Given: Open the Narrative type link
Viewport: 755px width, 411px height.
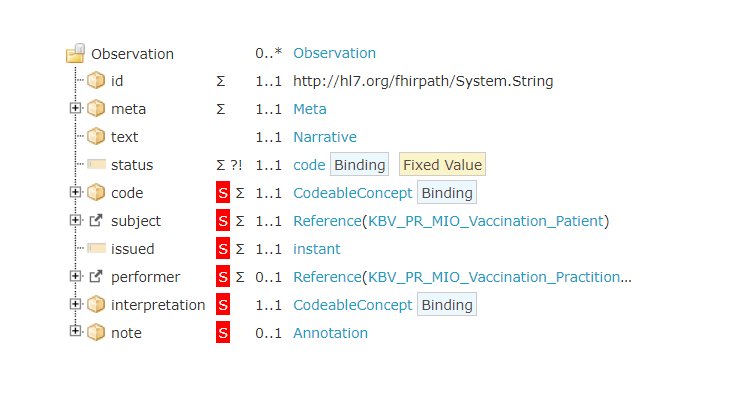Looking at the screenshot, I should (x=324, y=137).
